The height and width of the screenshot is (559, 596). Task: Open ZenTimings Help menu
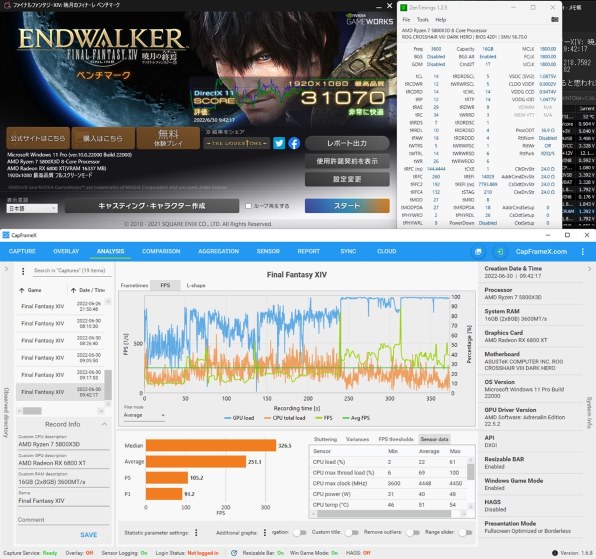point(441,20)
